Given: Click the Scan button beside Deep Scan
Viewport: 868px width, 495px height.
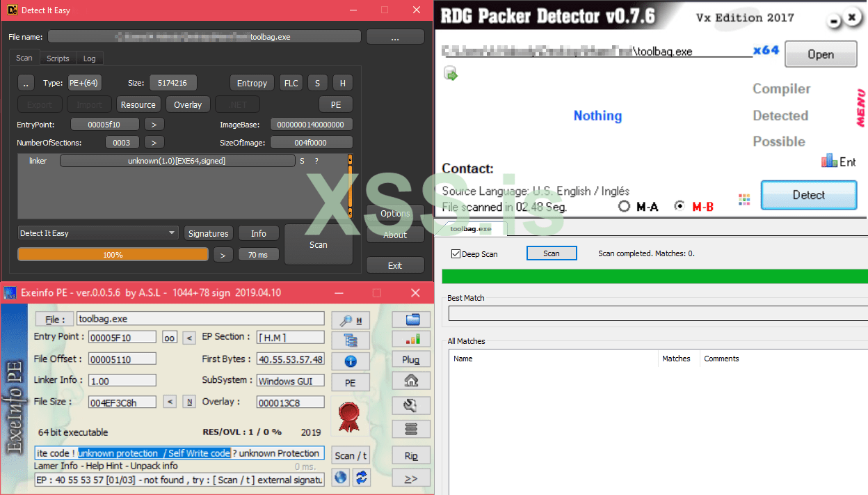Looking at the screenshot, I should point(552,253).
